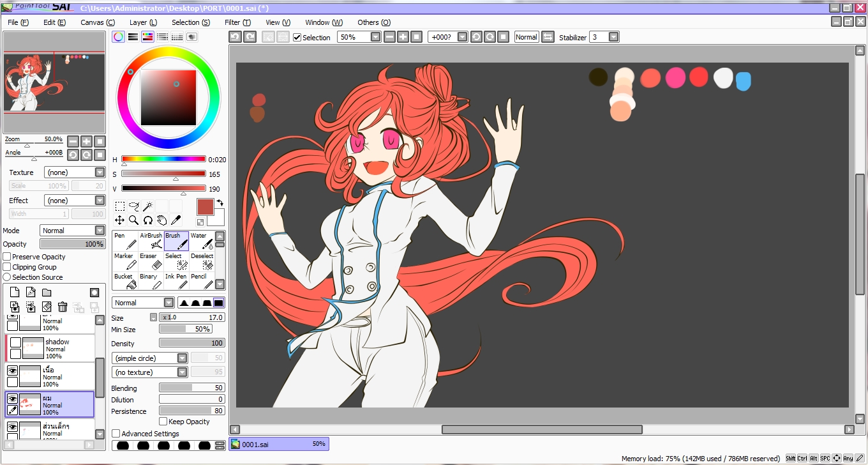Toggle the Selection checkbox in toolbar
The width and height of the screenshot is (868, 465).
point(297,38)
